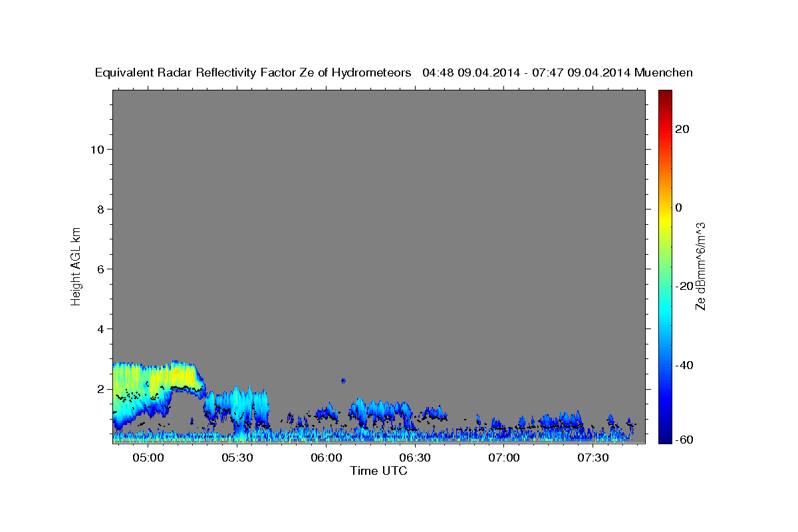
Task: Click the 05:30 time tick label
Action: coord(237,458)
